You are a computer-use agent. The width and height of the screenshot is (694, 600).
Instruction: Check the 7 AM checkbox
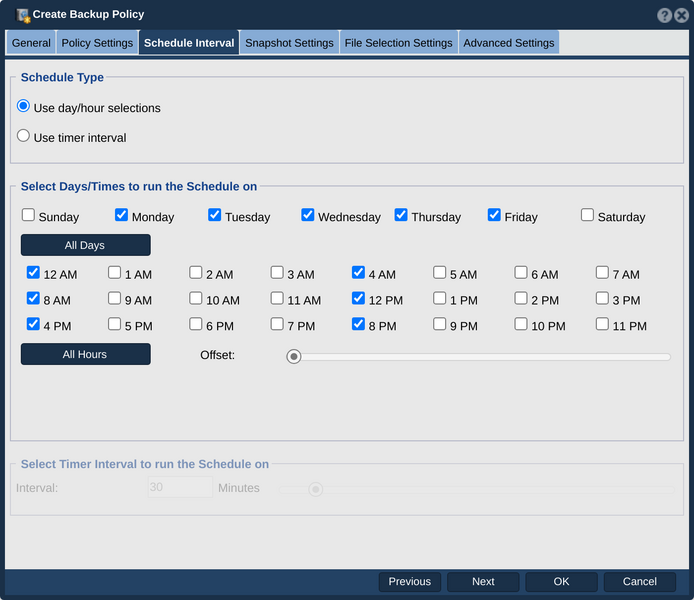(x=602, y=272)
